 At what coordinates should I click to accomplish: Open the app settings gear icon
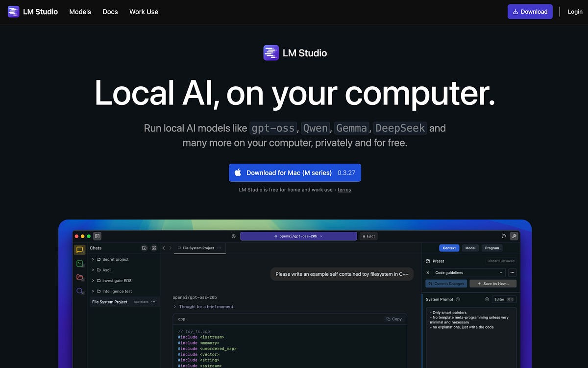(234, 236)
